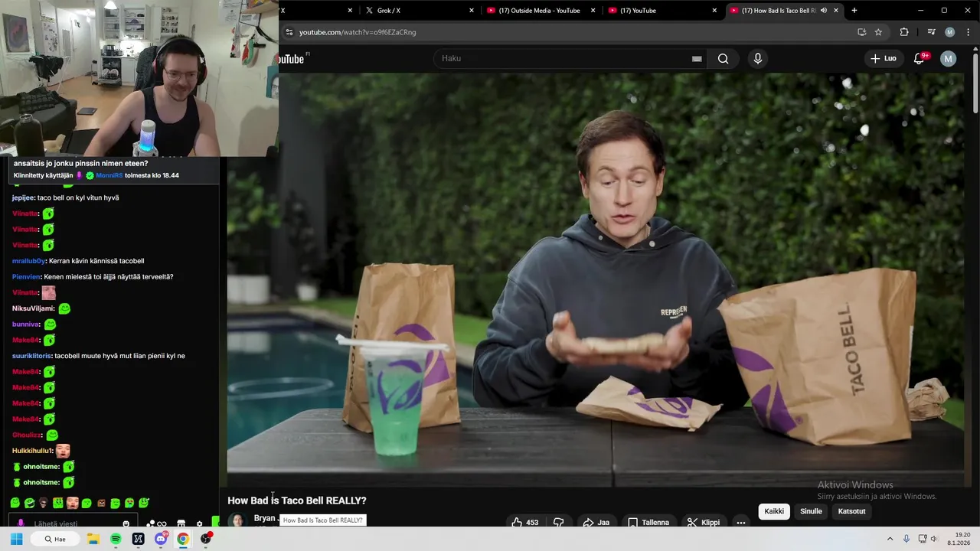Go to YouTube home via the logo
Image resolution: width=980 pixels, height=551 pixels.
(x=292, y=59)
